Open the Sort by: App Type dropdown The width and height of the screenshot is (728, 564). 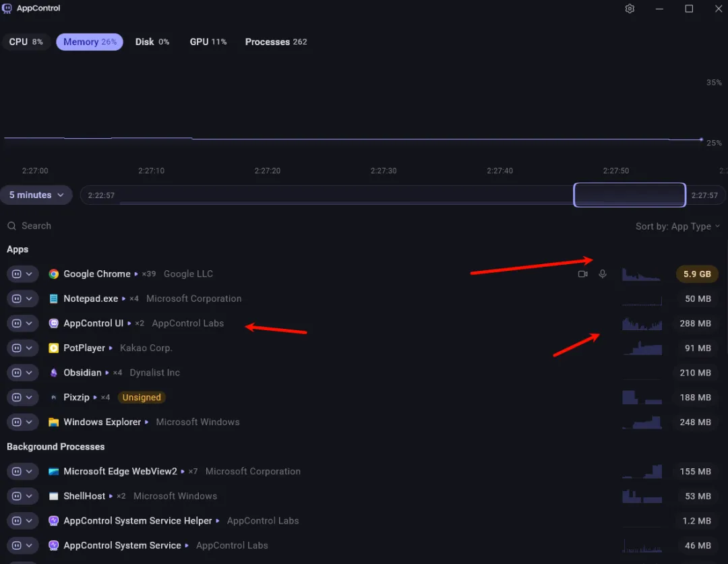[677, 226]
